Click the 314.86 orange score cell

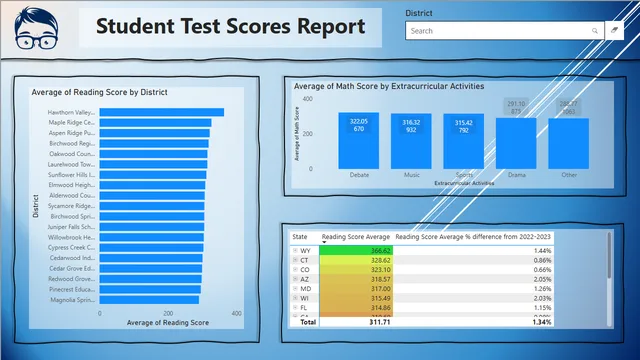coord(356,307)
